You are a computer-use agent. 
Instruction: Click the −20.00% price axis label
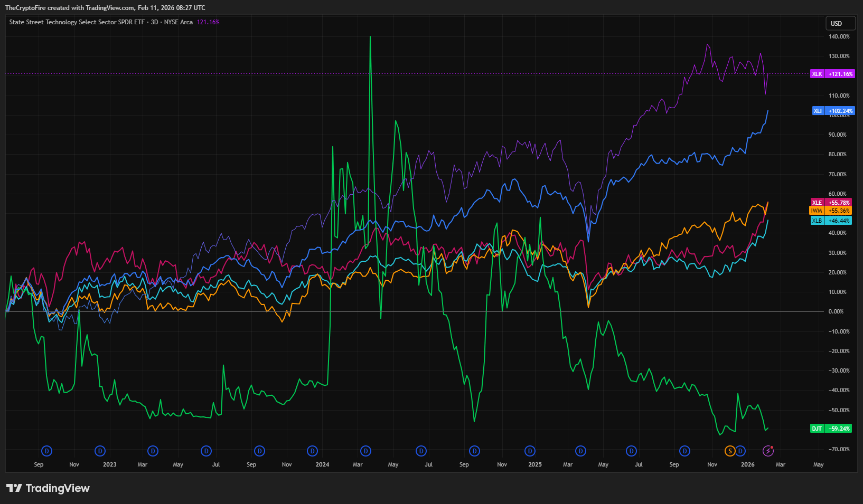pos(838,351)
